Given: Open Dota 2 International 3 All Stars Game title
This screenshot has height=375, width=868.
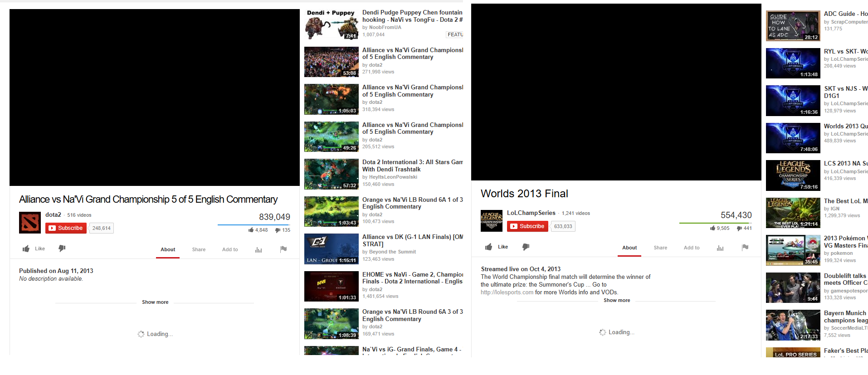Looking at the screenshot, I should [413, 166].
